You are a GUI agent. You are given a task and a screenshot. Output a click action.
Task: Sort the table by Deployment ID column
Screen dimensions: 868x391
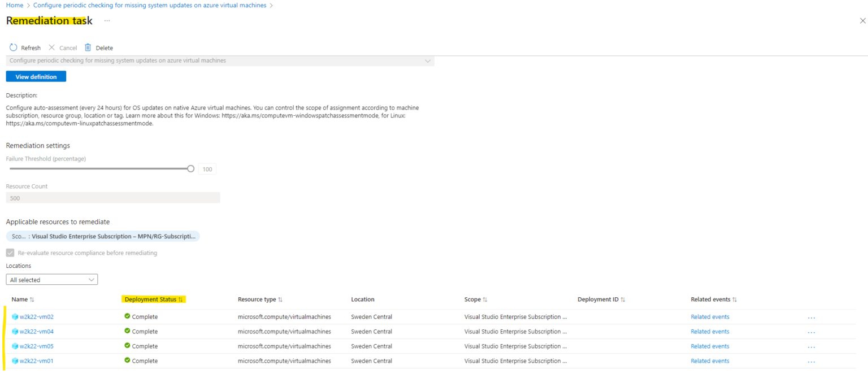(601, 299)
